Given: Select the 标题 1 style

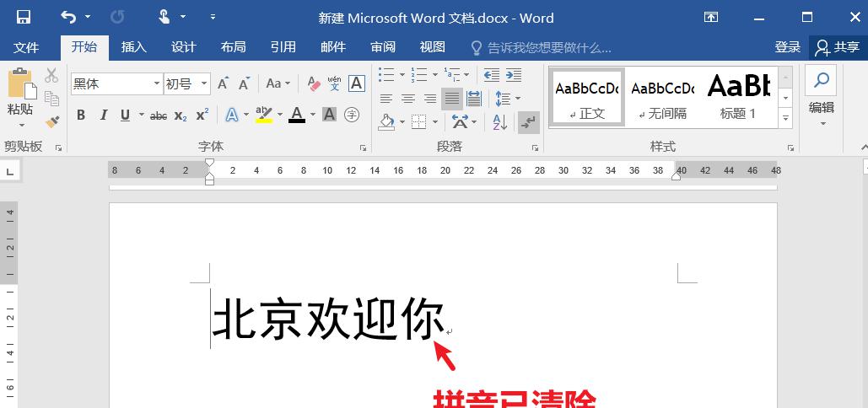Looking at the screenshot, I should [x=738, y=97].
